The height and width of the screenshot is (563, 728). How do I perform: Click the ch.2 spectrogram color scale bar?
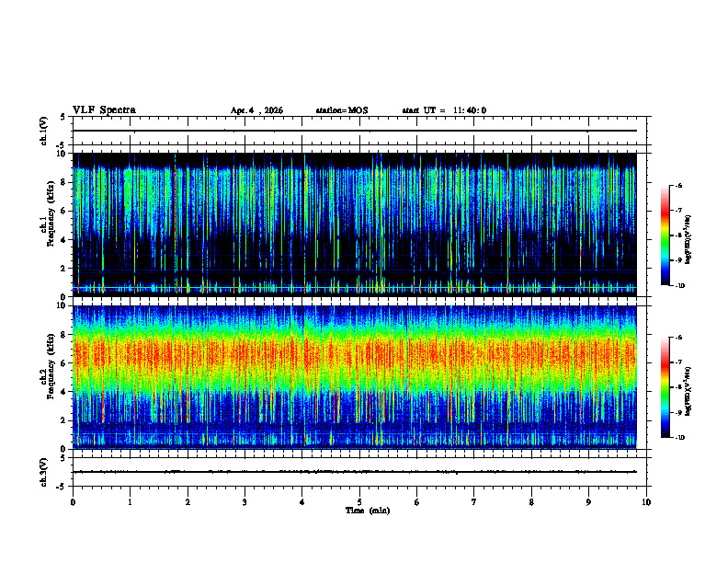pos(665,387)
